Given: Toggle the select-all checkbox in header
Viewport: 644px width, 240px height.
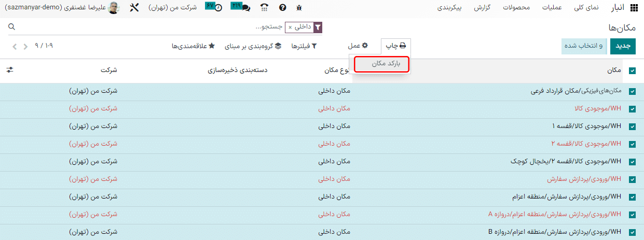Looking at the screenshot, I should tap(632, 71).
